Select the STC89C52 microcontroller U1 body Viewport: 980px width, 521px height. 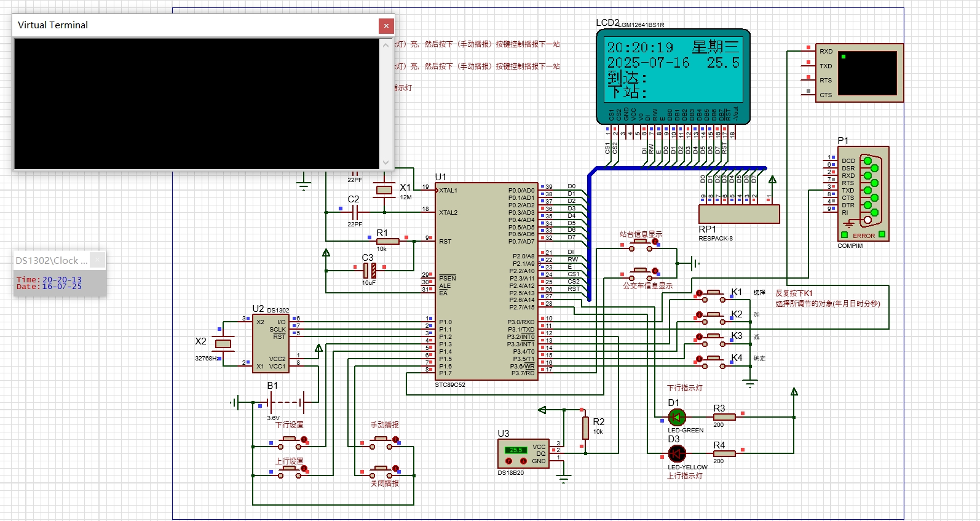[x=487, y=281]
